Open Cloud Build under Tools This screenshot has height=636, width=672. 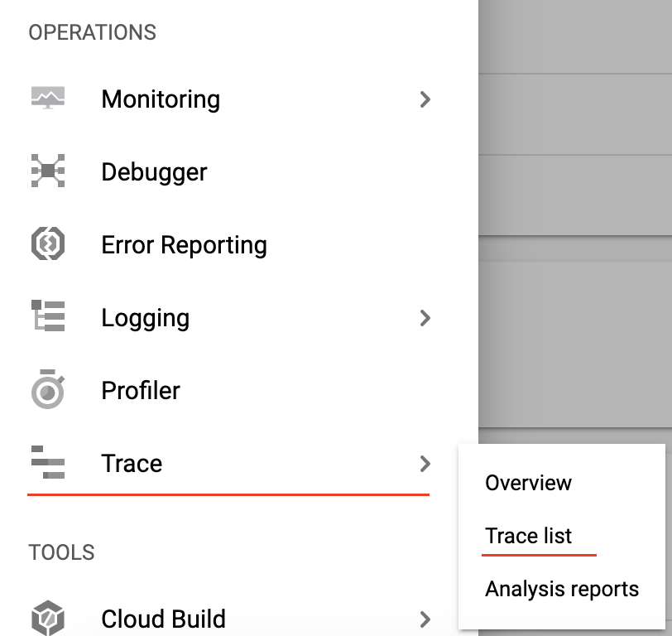[x=163, y=619]
